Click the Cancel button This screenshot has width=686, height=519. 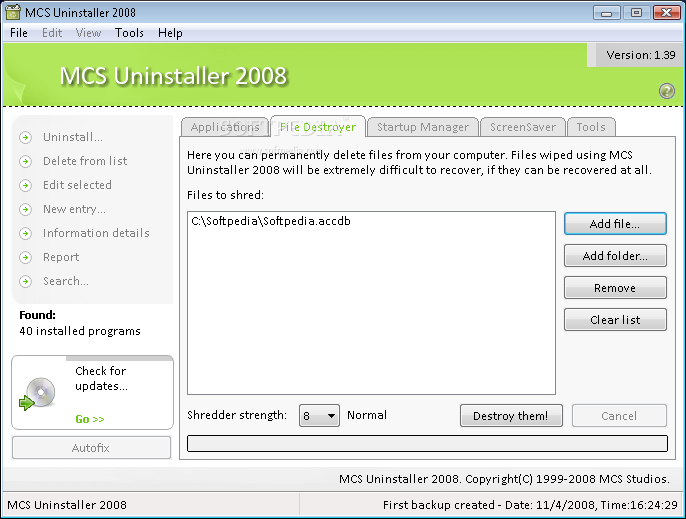tap(619, 415)
